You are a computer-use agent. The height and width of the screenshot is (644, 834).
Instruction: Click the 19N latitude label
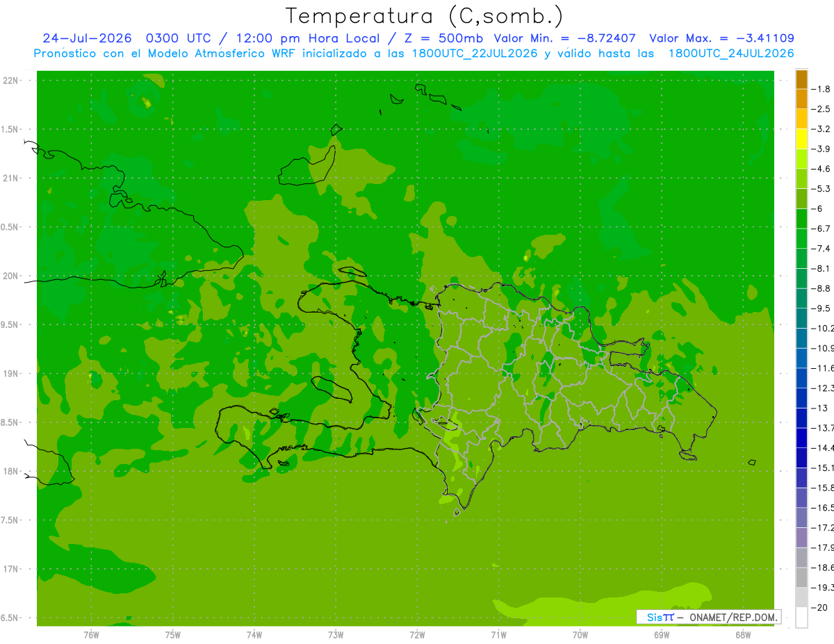click(10, 374)
